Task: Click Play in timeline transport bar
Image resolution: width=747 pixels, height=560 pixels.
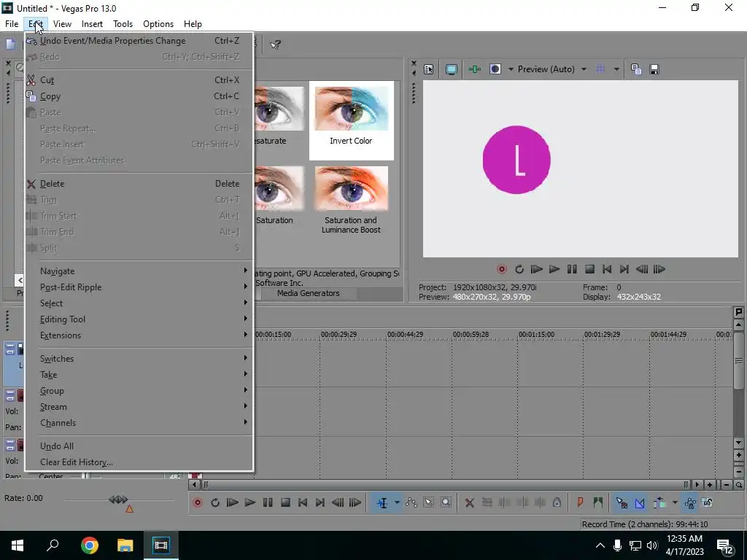Action: 250,502
